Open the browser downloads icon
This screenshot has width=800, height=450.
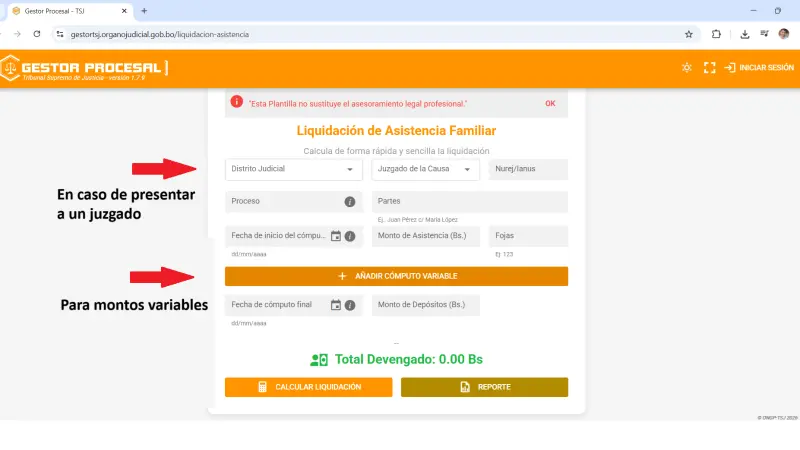click(745, 33)
